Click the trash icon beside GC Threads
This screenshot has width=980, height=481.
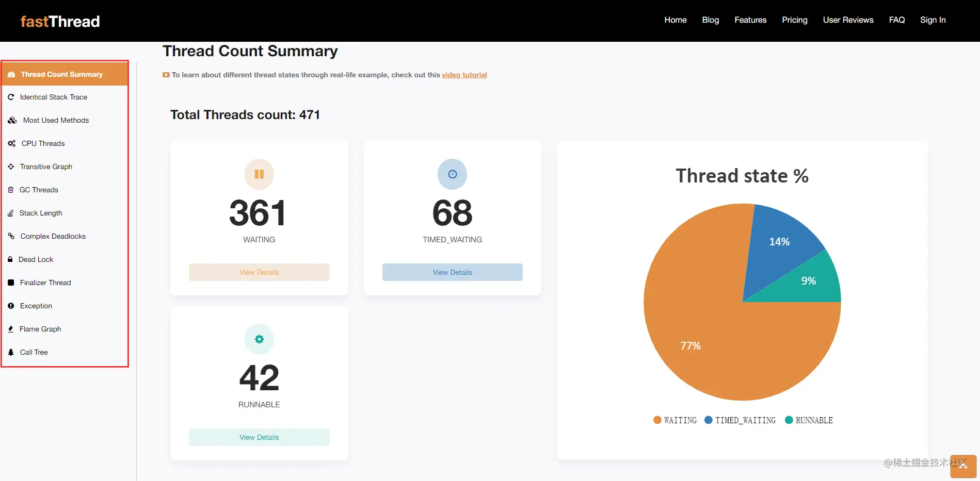[x=10, y=190]
